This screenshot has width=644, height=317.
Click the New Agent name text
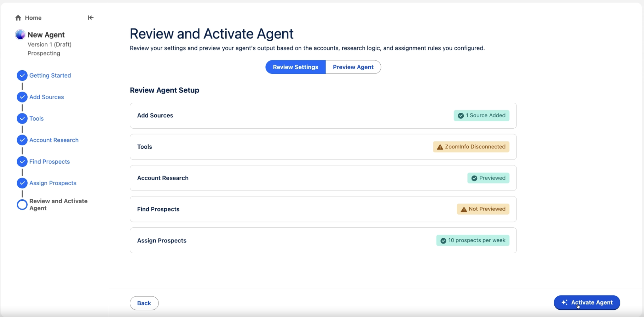[46, 35]
